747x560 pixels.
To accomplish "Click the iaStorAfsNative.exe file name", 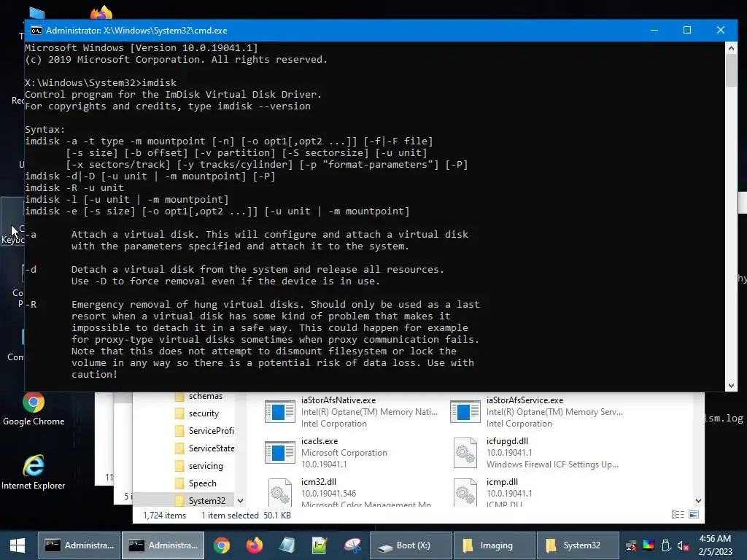I will pyautogui.click(x=338, y=400).
